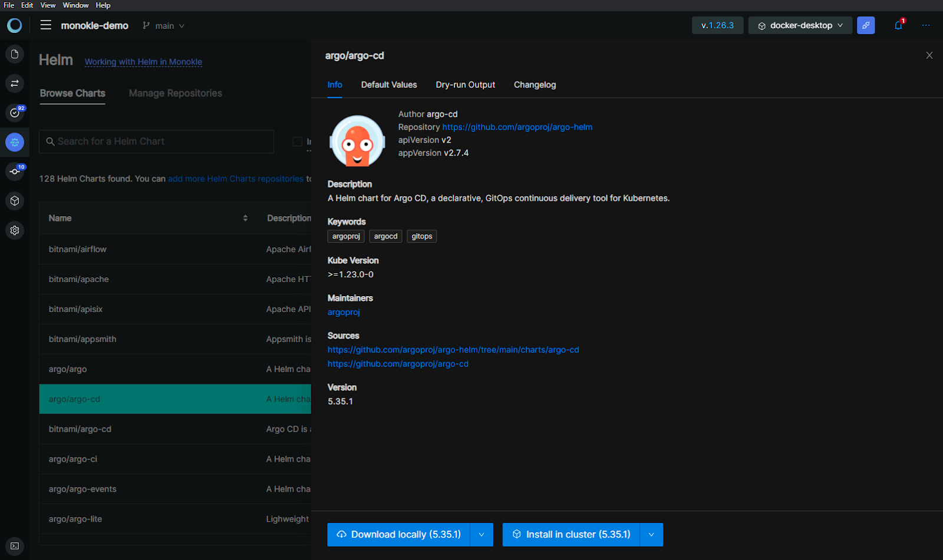The height and width of the screenshot is (560, 943).
Task: Switch to the Default Values tab
Action: click(x=388, y=85)
